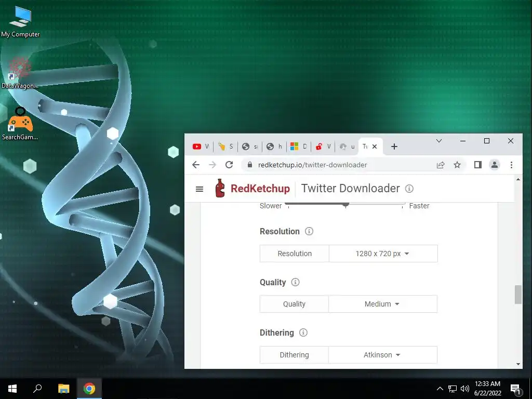Click the scrollbar up arrow

pyautogui.click(x=518, y=179)
